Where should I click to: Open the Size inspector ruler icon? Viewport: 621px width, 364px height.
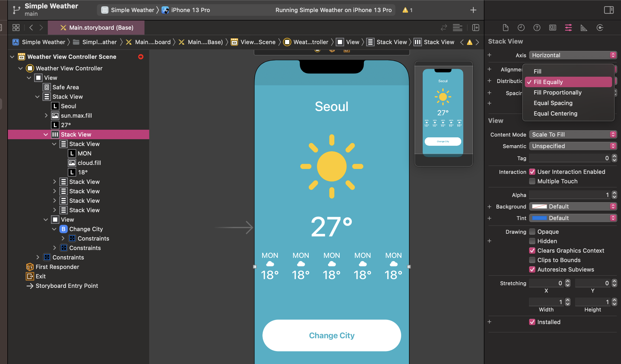click(584, 28)
